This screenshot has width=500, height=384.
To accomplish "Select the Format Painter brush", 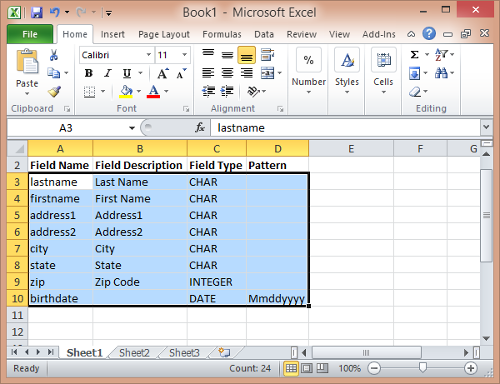I will 54,91.
